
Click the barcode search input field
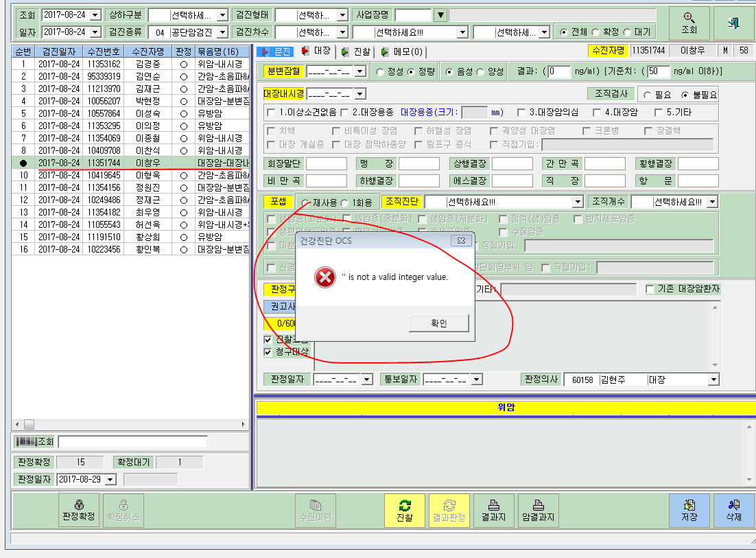coord(132,441)
